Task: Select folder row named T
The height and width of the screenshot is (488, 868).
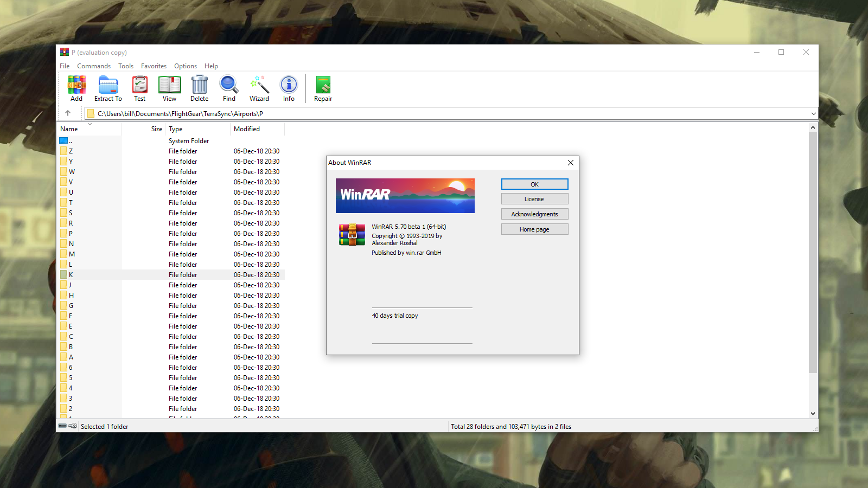Action: 171,203
